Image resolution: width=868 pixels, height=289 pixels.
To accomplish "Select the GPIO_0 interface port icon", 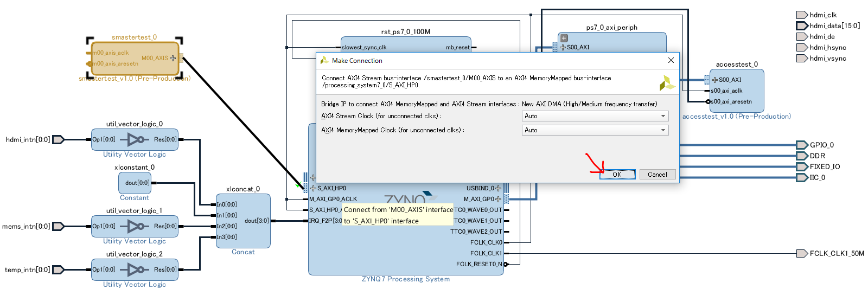I will (802, 145).
